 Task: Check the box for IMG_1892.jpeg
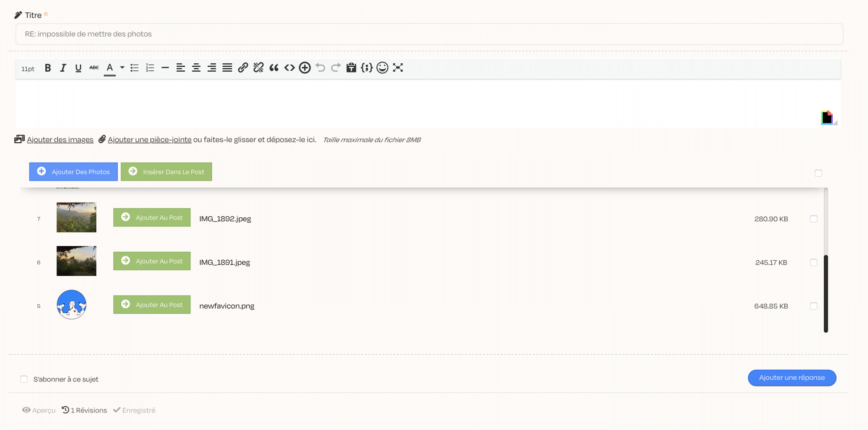click(x=814, y=219)
